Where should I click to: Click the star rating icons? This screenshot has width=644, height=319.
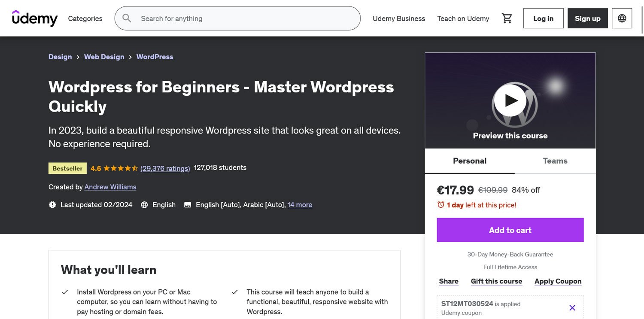click(x=121, y=168)
